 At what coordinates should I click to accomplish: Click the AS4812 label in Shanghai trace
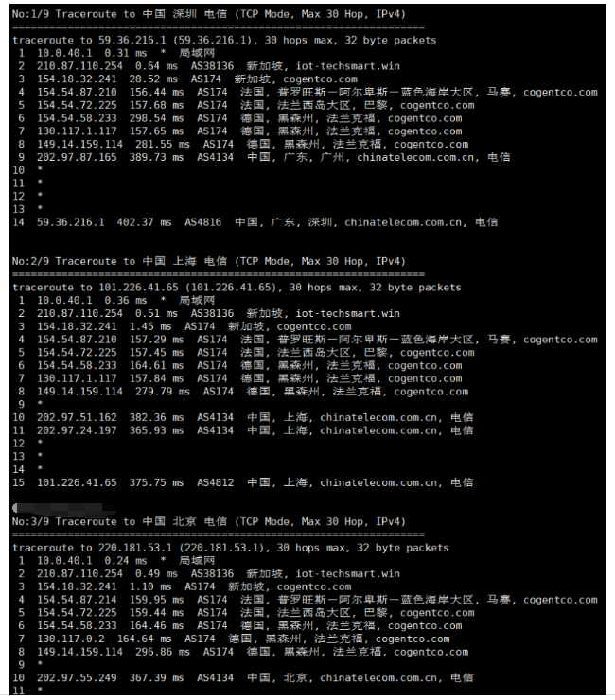click(216, 483)
